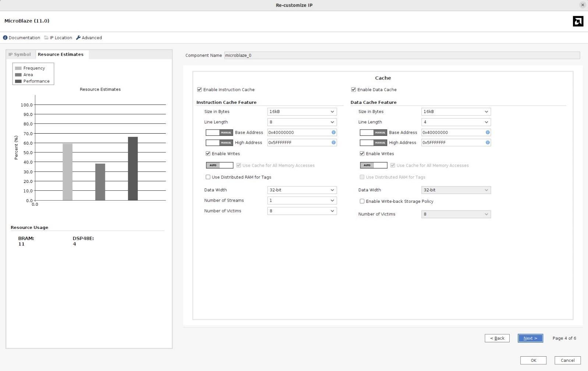Switch Instruction Cache auto toggle for all accesses

coord(219,165)
